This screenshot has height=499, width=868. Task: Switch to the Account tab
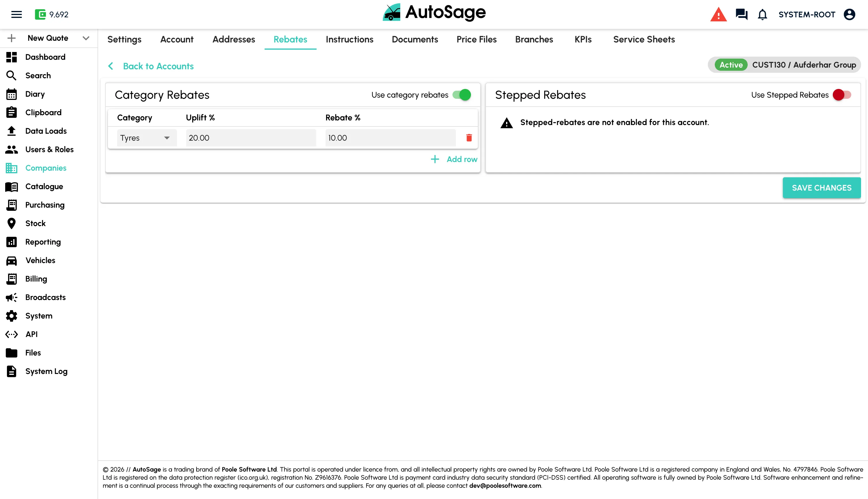(x=177, y=39)
